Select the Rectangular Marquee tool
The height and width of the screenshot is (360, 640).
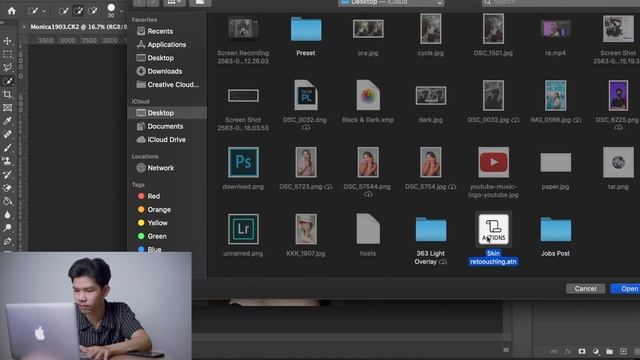click(7, 54)
